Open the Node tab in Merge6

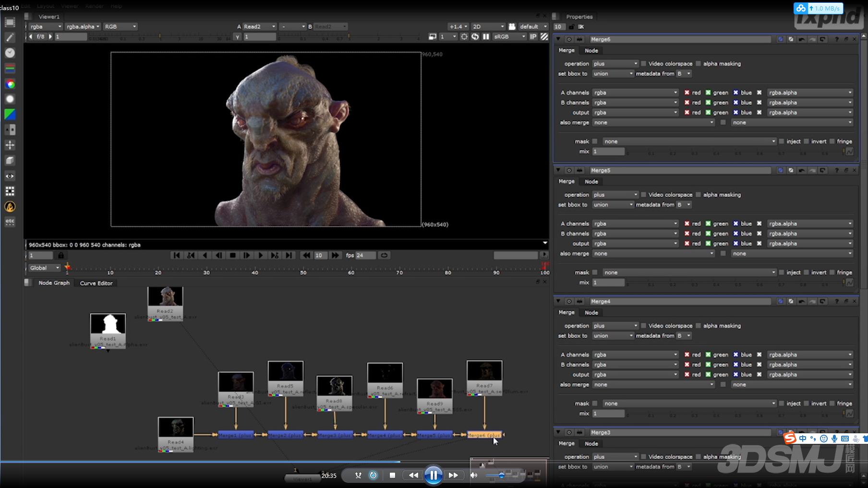[x=591, y=50]
